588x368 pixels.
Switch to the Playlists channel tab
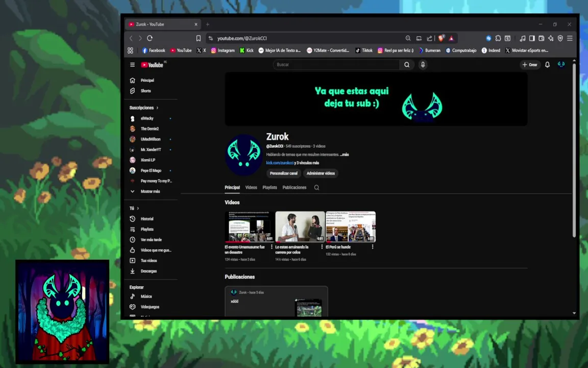(x=269, y=188)
